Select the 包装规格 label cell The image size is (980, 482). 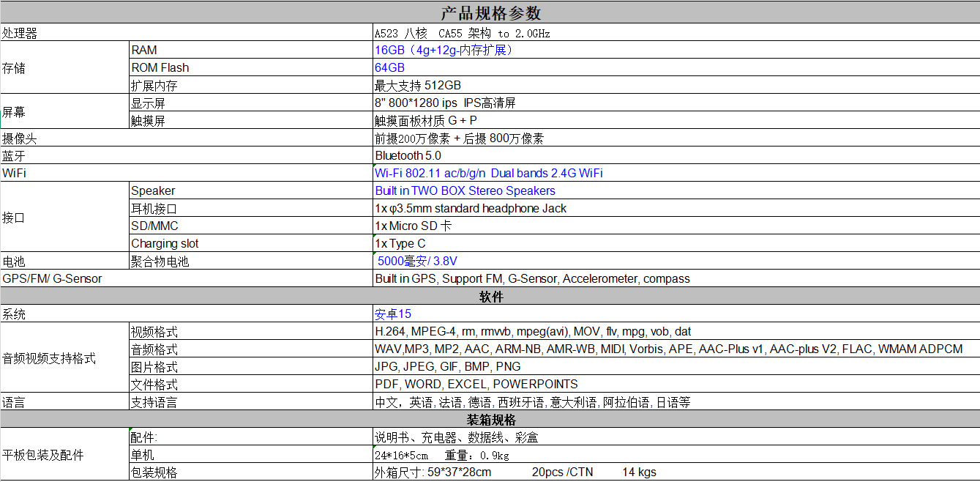(x=251, y=472)
